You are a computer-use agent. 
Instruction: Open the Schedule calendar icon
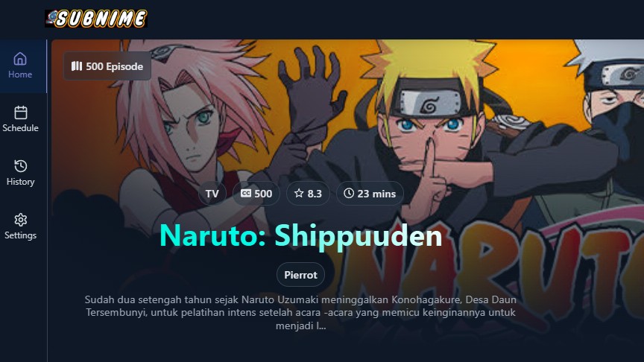[21, 112]
